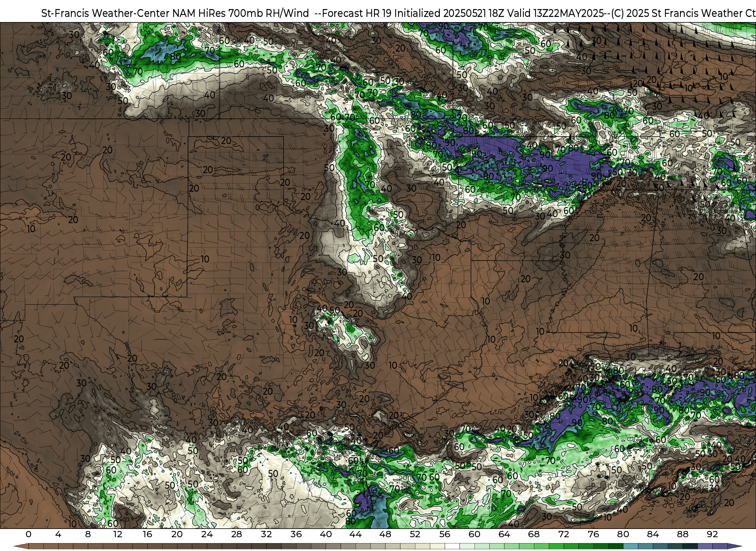Image resolution: width=756 pixels, height=551 pixels.
Task: Click colorbar tick label '32'
Action: (x=266, y=534)
